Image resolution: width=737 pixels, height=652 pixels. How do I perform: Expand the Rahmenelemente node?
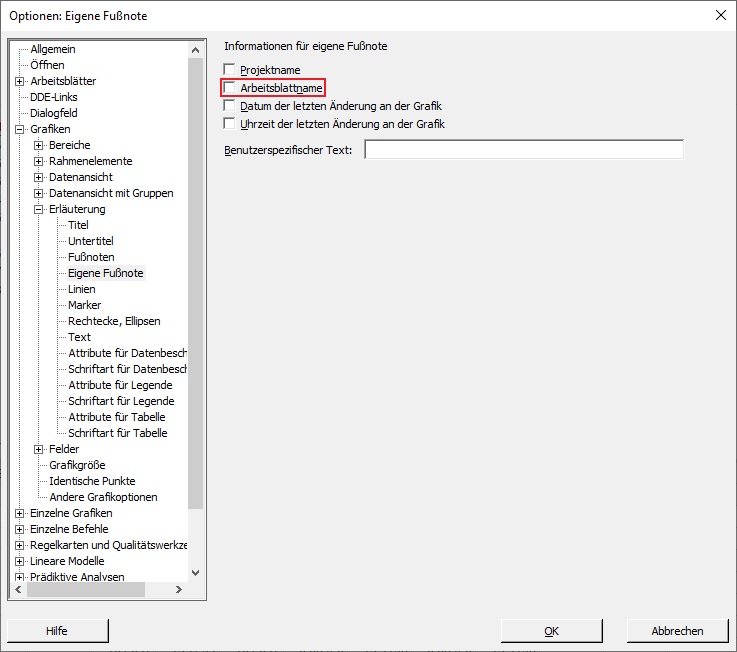click(x=39, y=161)
